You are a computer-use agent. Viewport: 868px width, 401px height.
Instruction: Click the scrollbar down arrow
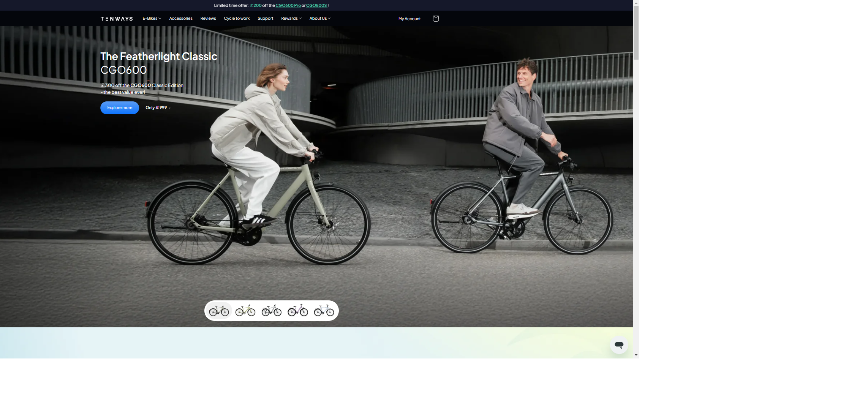coord(636,355)
